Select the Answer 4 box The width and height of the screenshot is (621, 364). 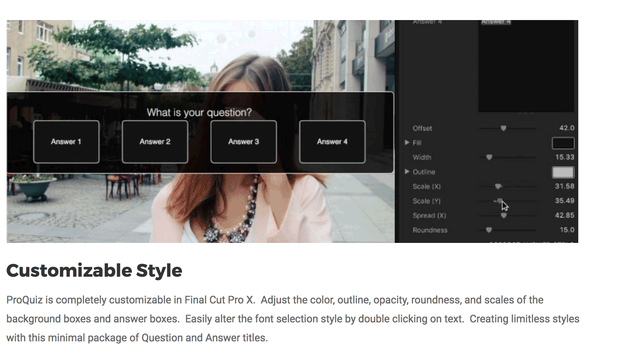332,142
